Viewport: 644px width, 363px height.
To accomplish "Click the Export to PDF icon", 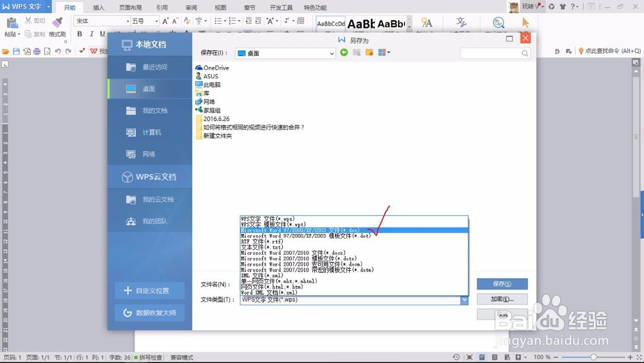I will (x=26, y=52).
